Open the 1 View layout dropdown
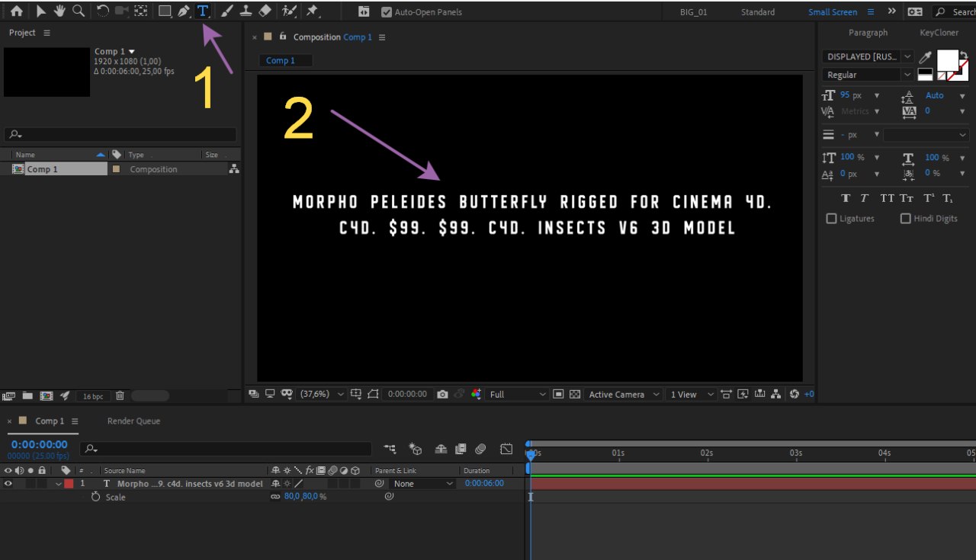This screenshot has width=976, height=560. (692, 394)
